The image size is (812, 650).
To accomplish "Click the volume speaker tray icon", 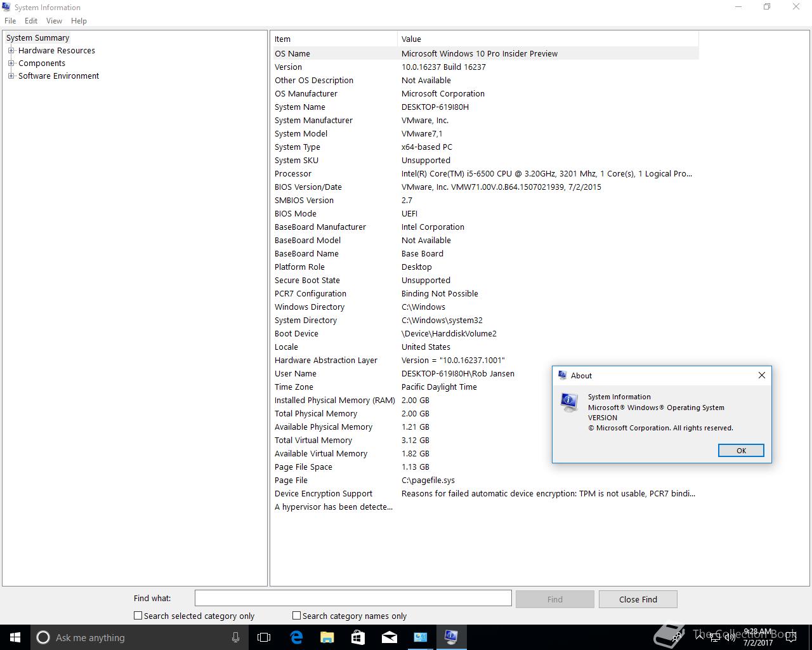I will point(730,637).
